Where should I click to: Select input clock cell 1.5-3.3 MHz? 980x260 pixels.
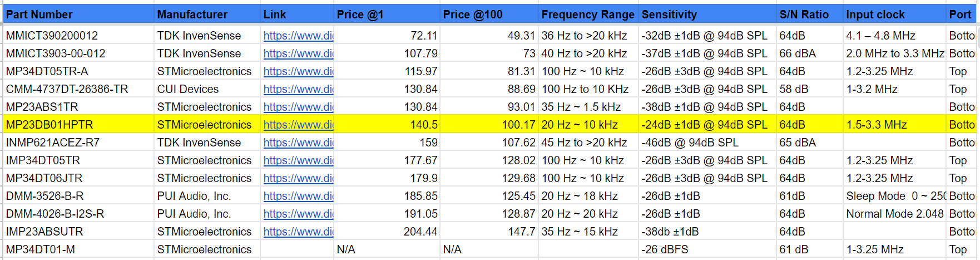(x=895, y=125)
